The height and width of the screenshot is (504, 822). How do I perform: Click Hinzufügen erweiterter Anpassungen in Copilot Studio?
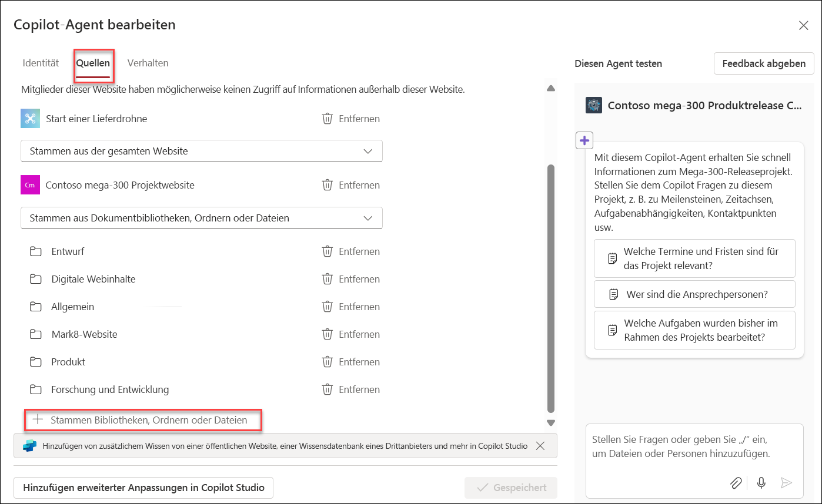coord(143,488)
